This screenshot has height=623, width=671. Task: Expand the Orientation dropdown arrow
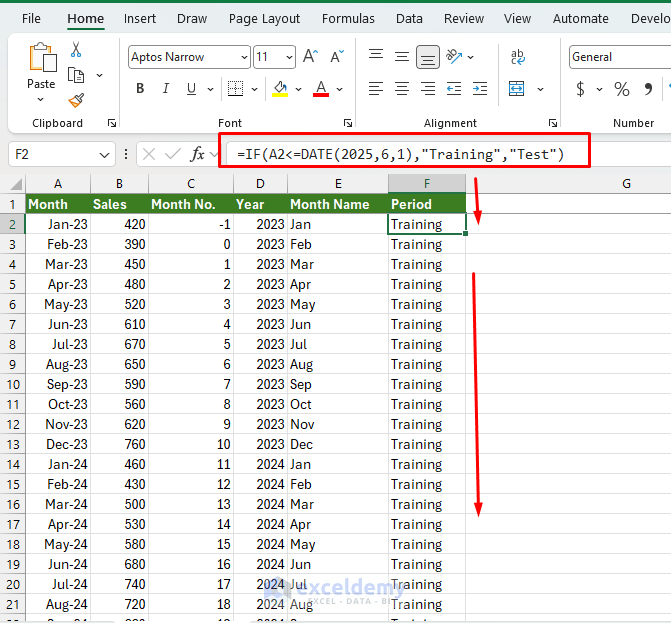(x=470, y=57)
